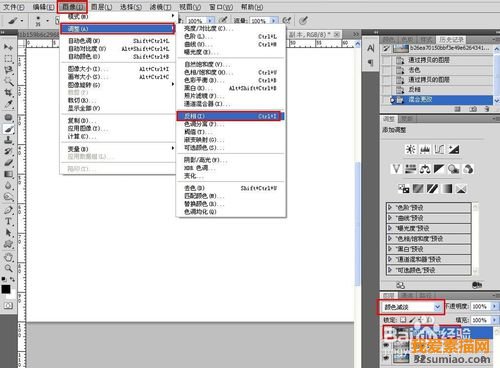This screenshot has width=500, height=368.
Task: Expand the "黑白" 预设 list
Action: 390,249
